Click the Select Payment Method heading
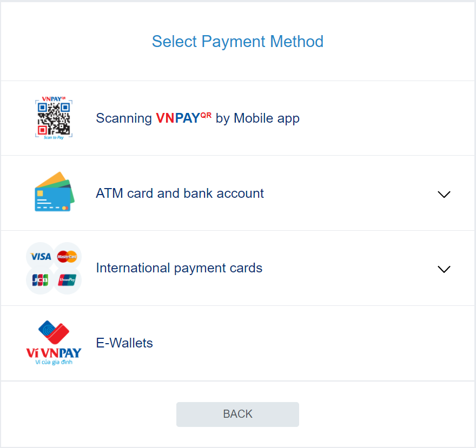This screenshot has width=476, height=448. tap(237, 42)
